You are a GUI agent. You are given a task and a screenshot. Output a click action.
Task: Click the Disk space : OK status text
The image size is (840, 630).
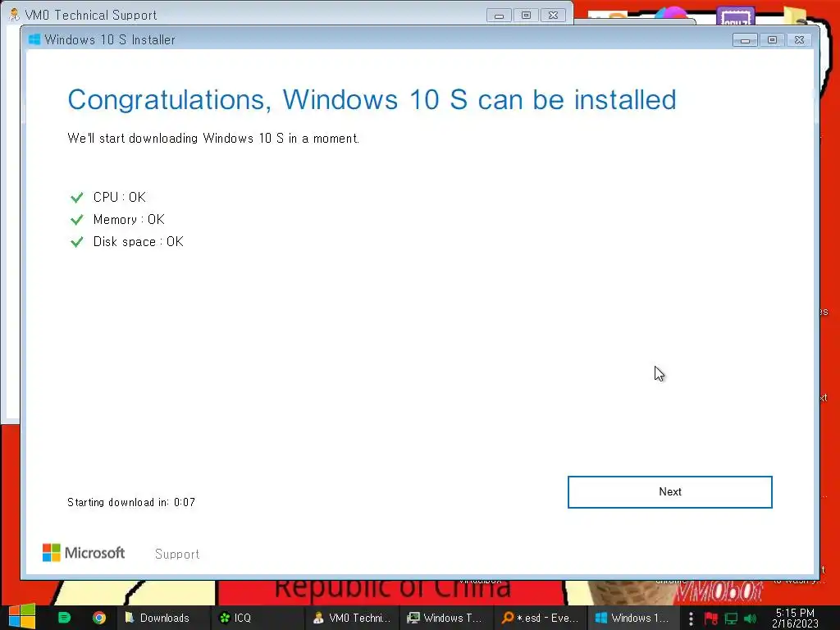(138, 242)
